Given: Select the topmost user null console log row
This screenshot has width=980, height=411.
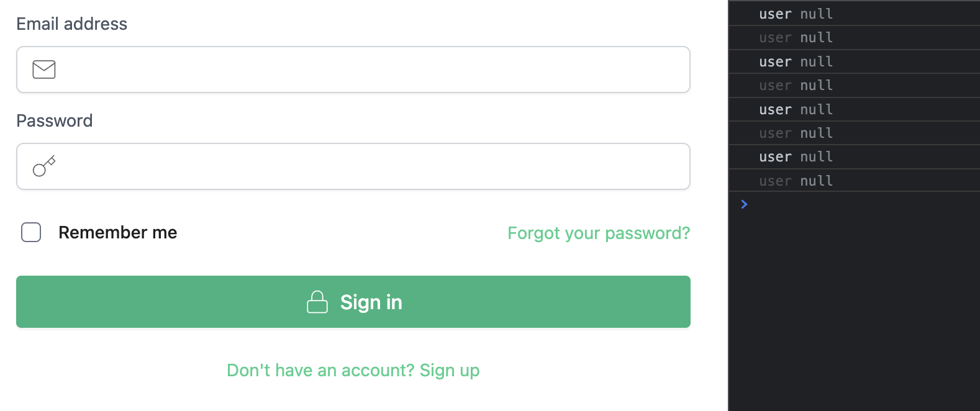Looking at the screenshot, I should (854, 14).
